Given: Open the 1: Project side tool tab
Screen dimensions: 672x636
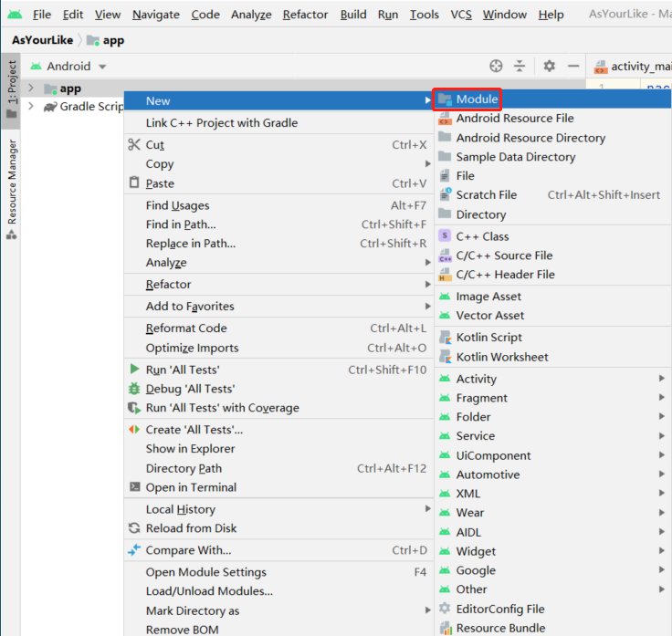Looking at the screenshot, I should pos(11,91).
